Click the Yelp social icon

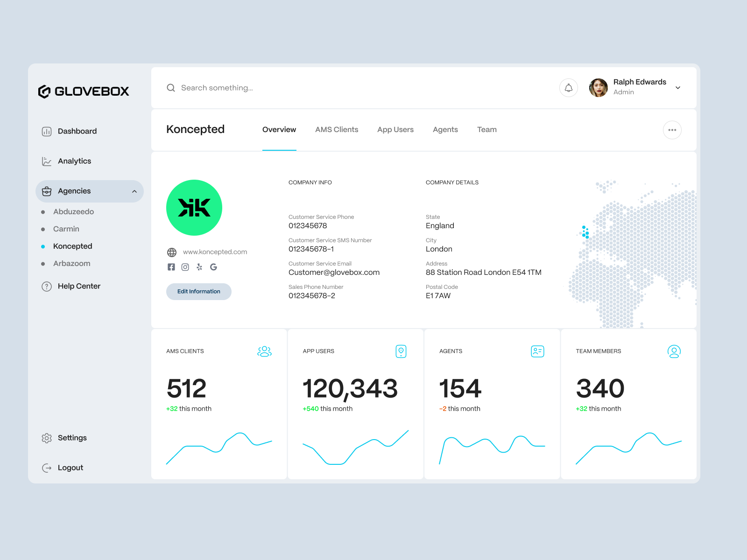pyautogui.click(x=199, y=267)
